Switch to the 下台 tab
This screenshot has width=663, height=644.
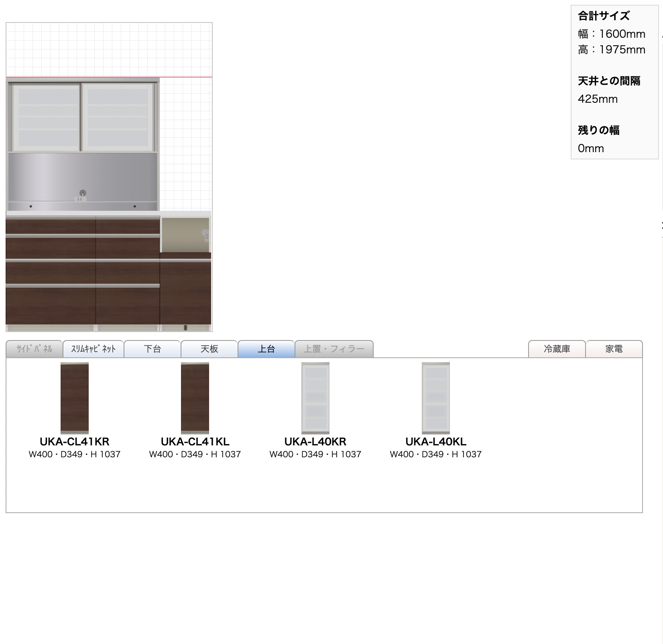coord(153,349)
